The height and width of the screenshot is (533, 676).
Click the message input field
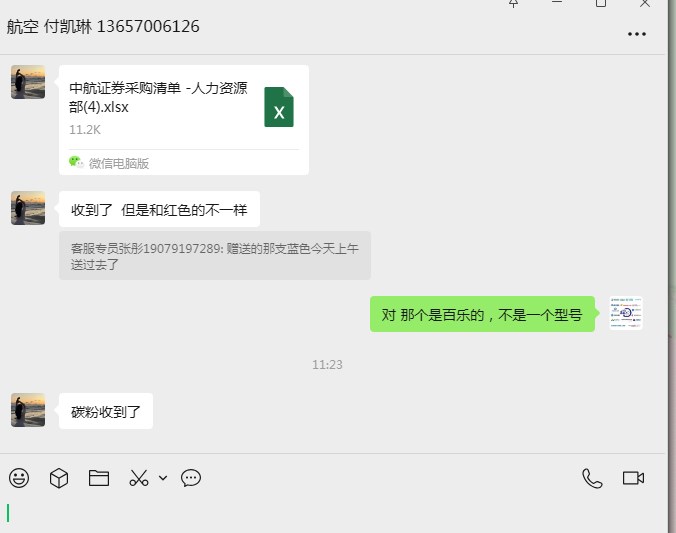(332, 513)
